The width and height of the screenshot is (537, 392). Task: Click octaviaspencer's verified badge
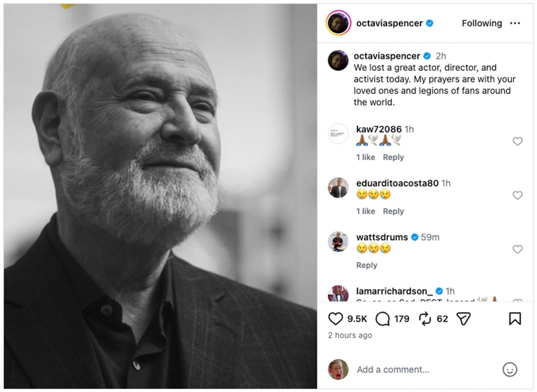click(x=429, y=23)
